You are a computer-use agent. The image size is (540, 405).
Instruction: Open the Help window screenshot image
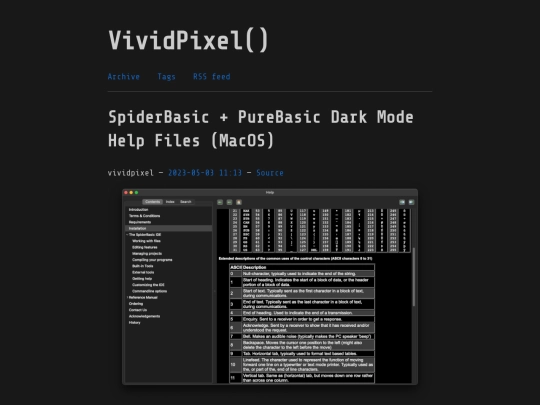[270, 286]
